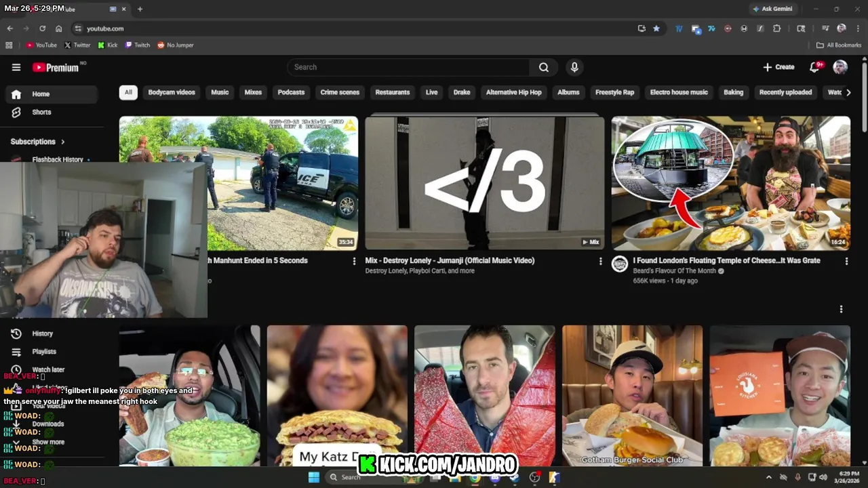Select Drake filter chip
The height and width of the screenshot is (488, 868).
point(462,92)
